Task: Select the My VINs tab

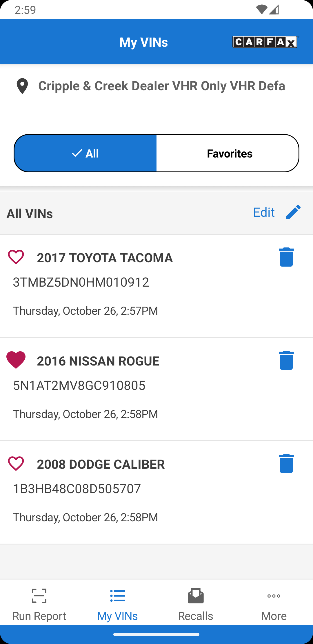Action: pos(117,604)
